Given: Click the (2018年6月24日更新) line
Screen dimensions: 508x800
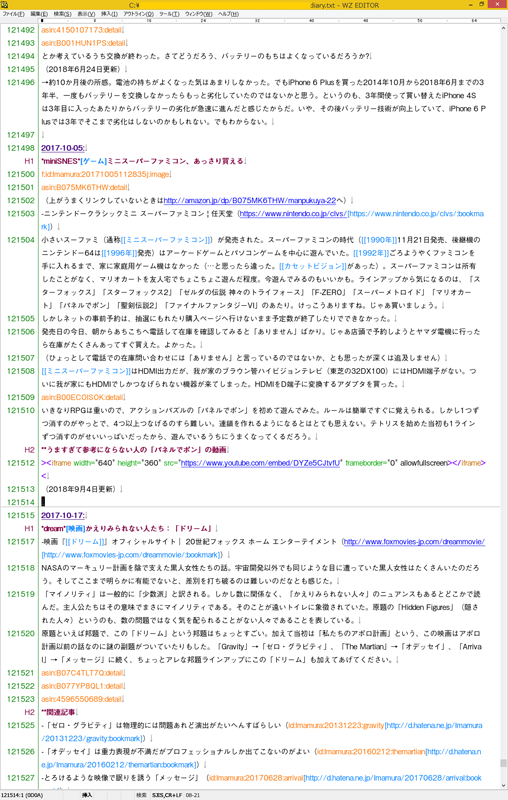Looking at the screenshot, I should click(84, 69).
